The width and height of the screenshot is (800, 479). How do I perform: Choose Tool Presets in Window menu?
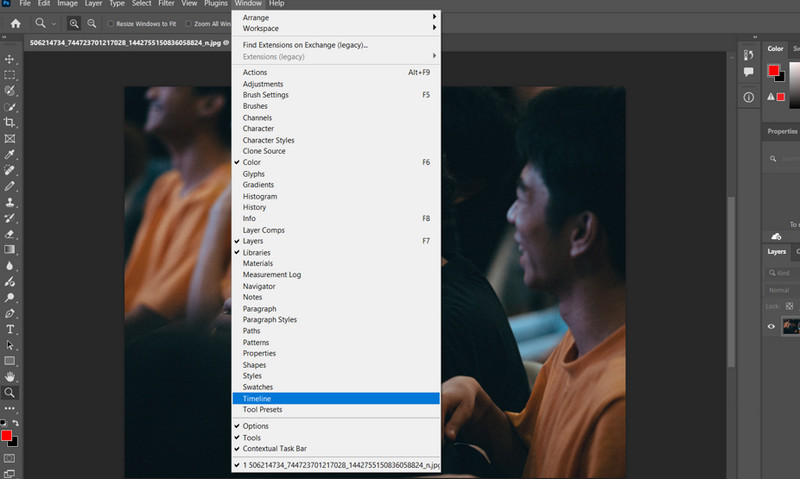click(x=336, y=410)
